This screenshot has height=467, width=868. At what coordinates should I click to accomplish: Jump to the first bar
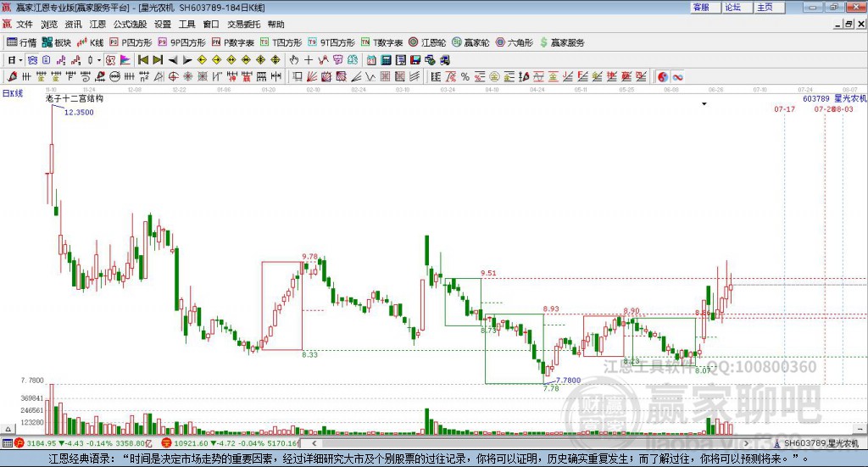[142, 60]
